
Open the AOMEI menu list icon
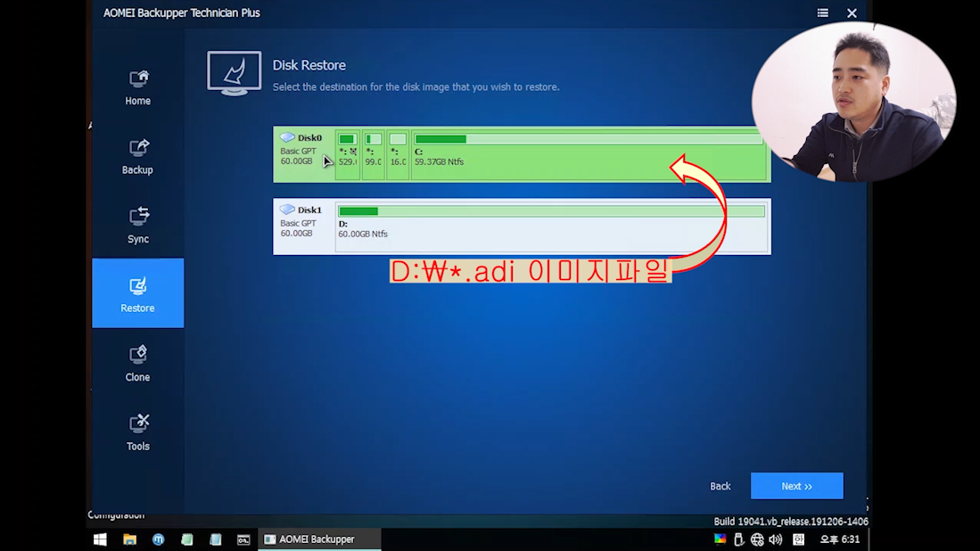tap(822, 13)
